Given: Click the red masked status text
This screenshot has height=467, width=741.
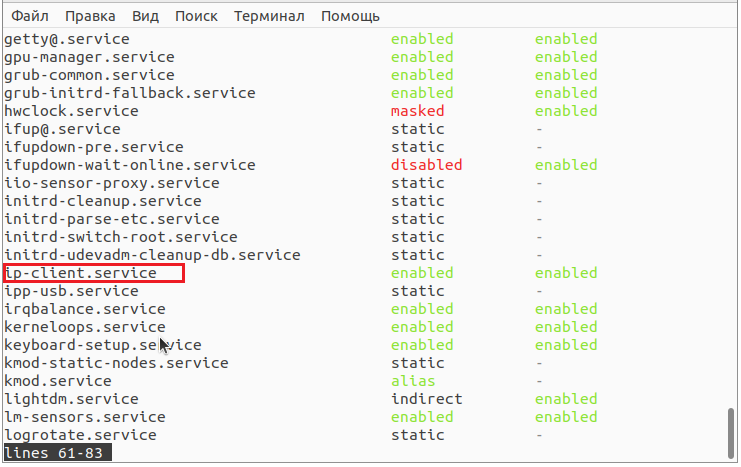Looking at the screenshot, I should [417, 111].
